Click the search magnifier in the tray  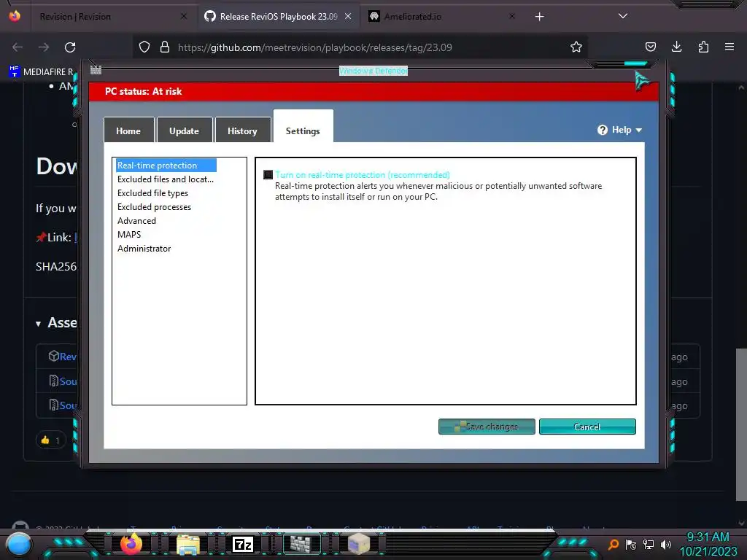coord(614,544)
